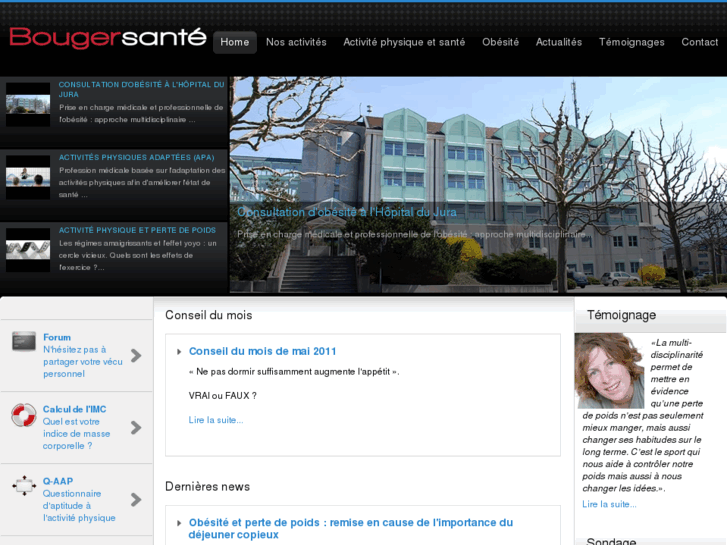Click the testimonial woman's photo
The height and width of the screenshot is (545, 727).
tap(609, 371)
